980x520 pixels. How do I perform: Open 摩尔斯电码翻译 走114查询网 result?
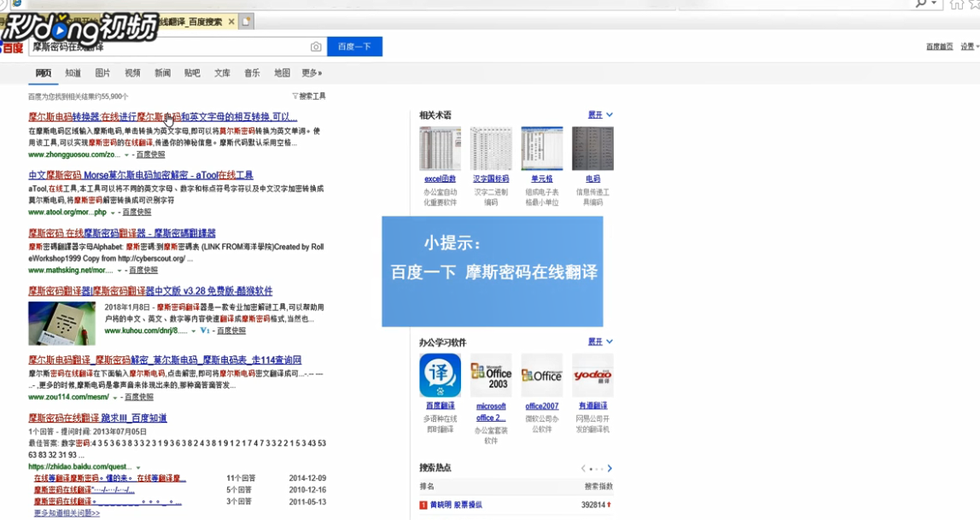[x=165, y=360]
